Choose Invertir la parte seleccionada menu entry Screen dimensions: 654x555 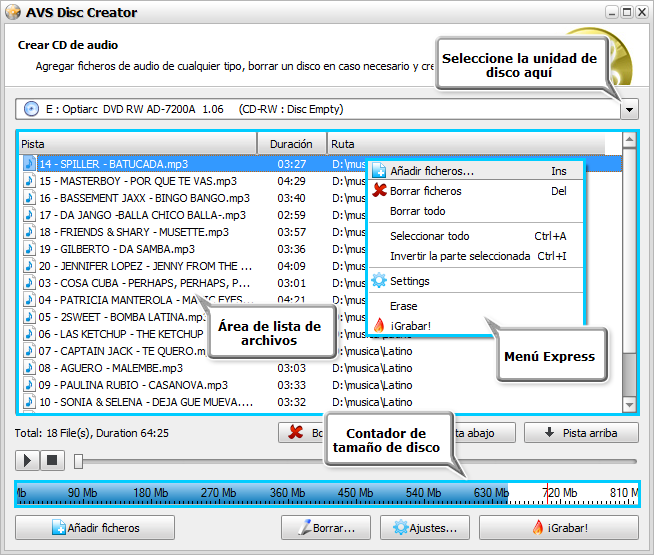[x=476, y=256]
